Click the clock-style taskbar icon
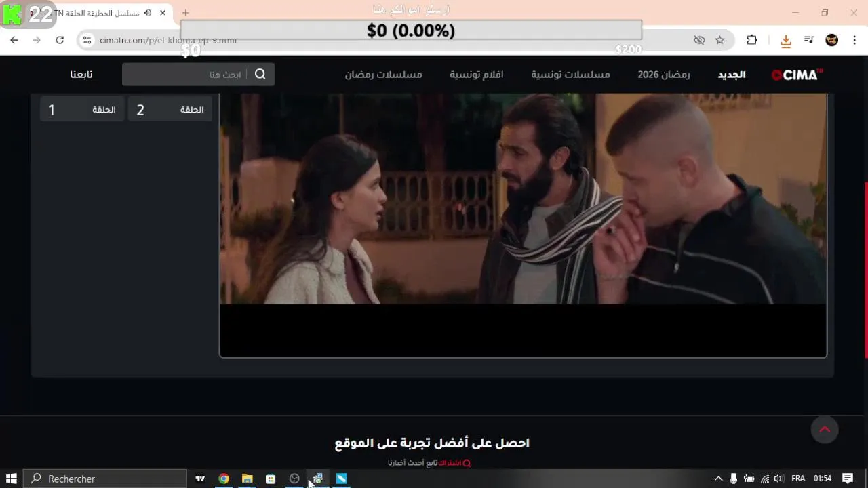Viewport: 868px width, 488px height. click(x=294, y=479)
